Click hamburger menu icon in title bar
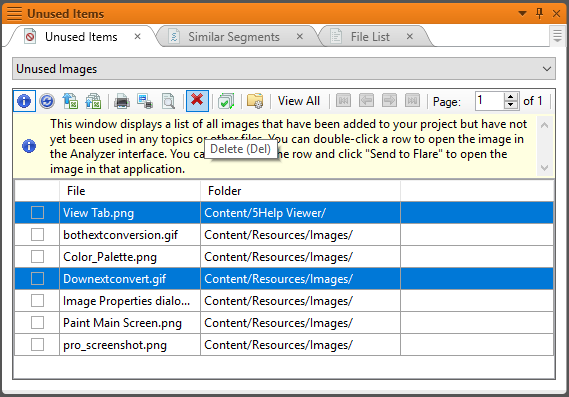This screenshot has height=397, width=569. coord(14,13)
